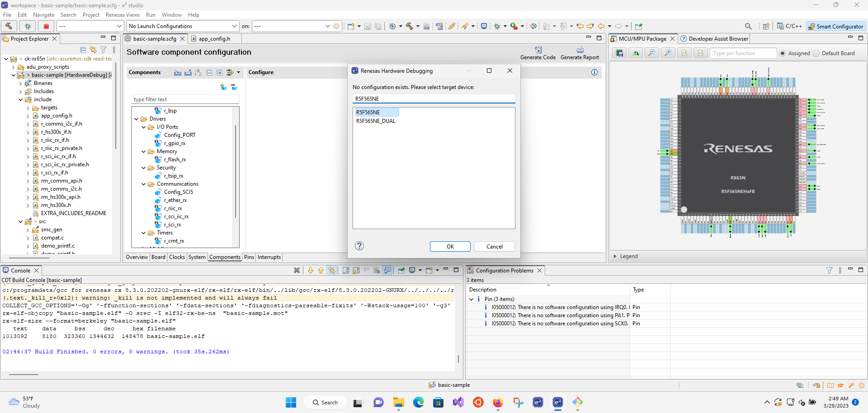Image resolution: width=868 pixels, height=413 pixels.
Task: Click the Back navigation arrow in toolbar
Action: click(601, 26)
